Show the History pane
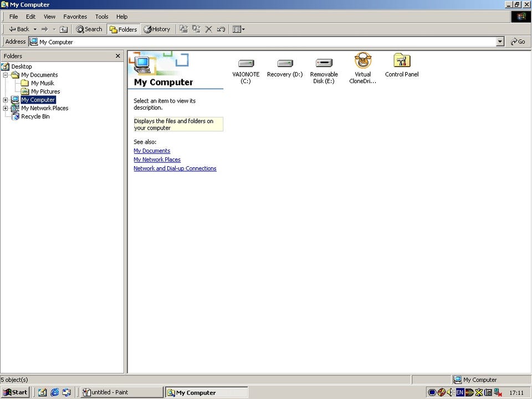 157,29
